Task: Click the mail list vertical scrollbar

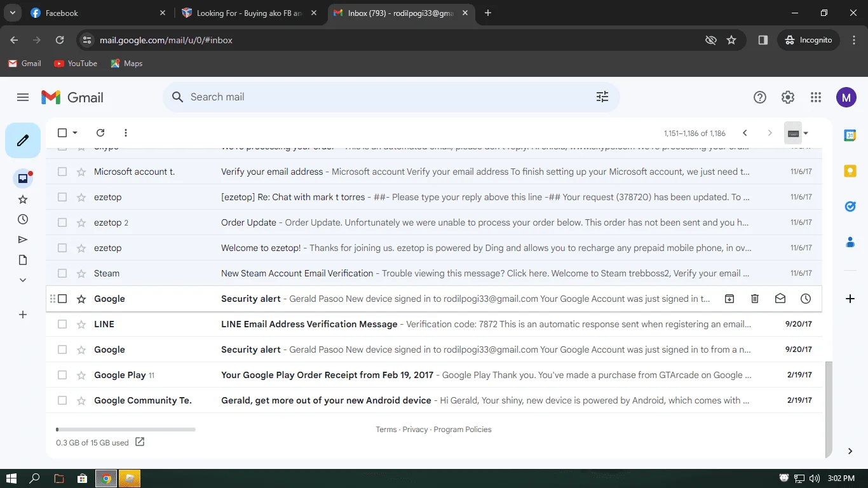Action: (x=827, y=409)
